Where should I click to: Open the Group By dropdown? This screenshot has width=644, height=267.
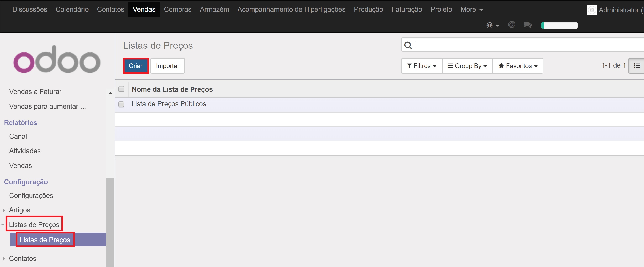467,66
